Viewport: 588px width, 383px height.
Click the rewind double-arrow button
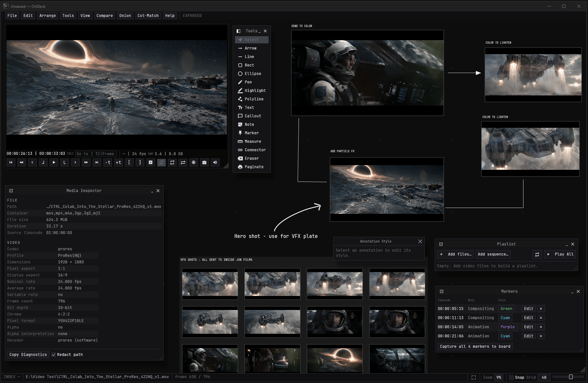pyautogui.click(x=22, y=162)
